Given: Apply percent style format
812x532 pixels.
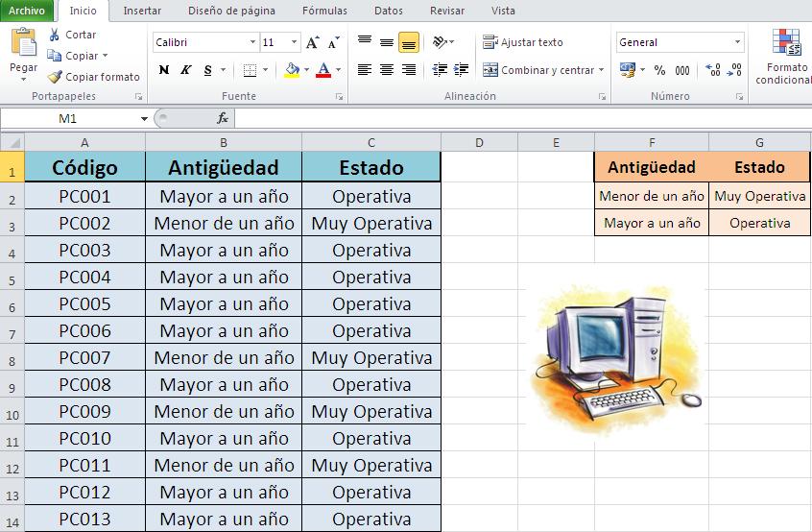Looking at the screenshot, I should pyautogui.click(x=659, y=70).
